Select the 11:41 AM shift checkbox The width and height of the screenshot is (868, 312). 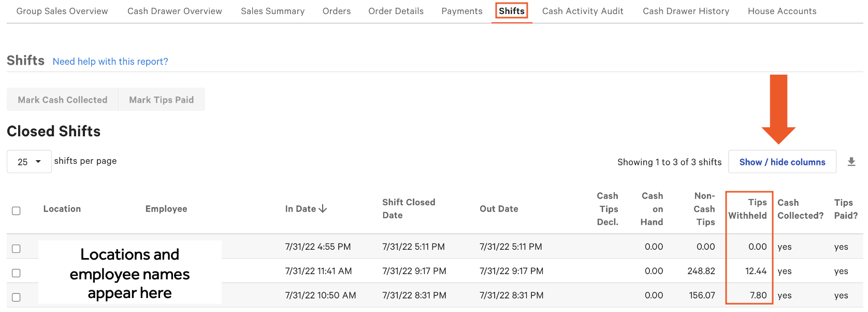pos(16,273)
